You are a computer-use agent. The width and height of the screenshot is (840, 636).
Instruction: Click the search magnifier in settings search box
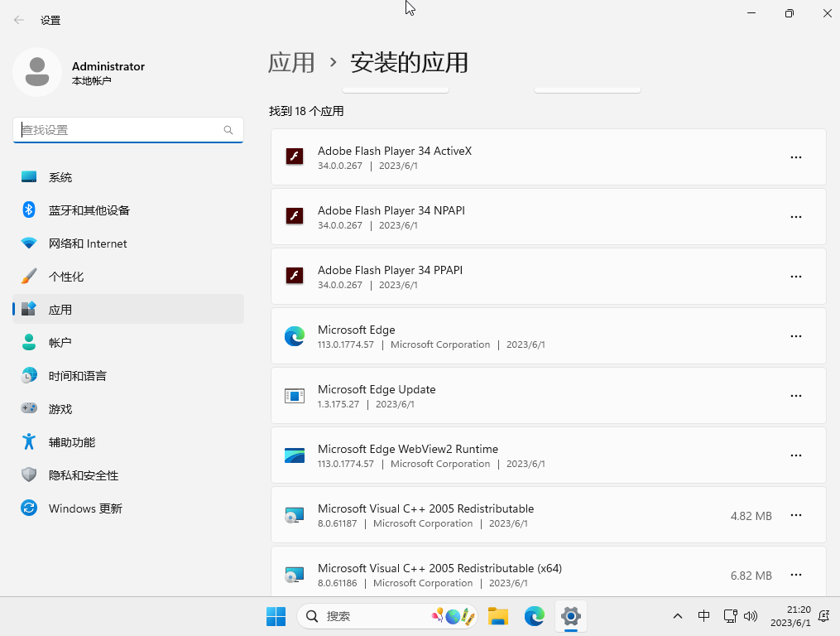pos(228,130)
